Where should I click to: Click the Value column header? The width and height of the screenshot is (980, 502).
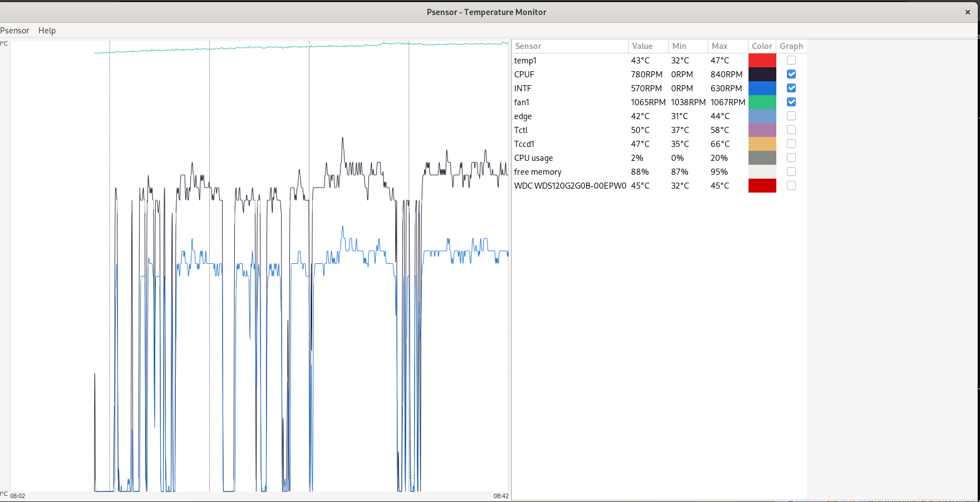[x=648, y=46]
